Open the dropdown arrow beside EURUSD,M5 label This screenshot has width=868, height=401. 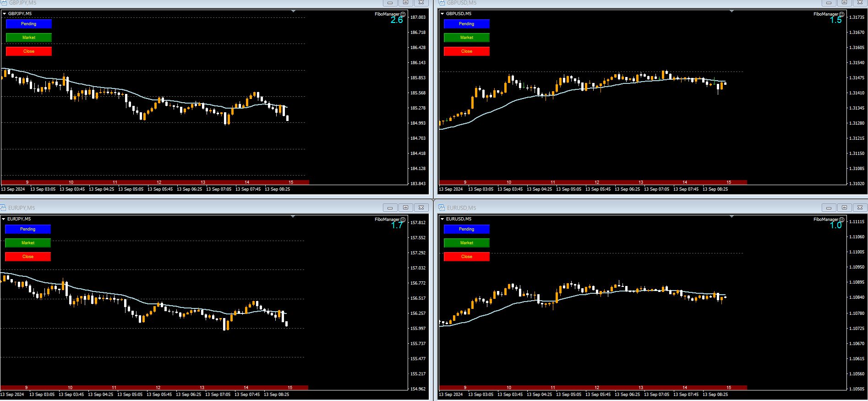(x=442, y=219)
